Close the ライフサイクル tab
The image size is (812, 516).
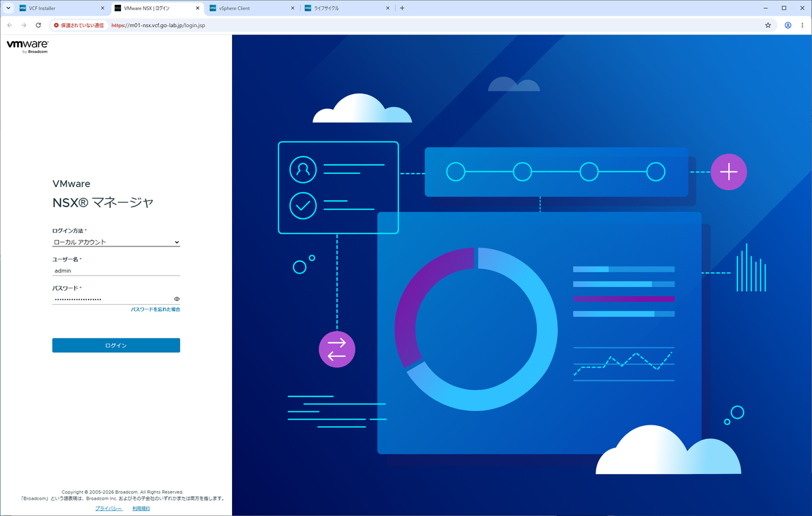click(388, 8)
